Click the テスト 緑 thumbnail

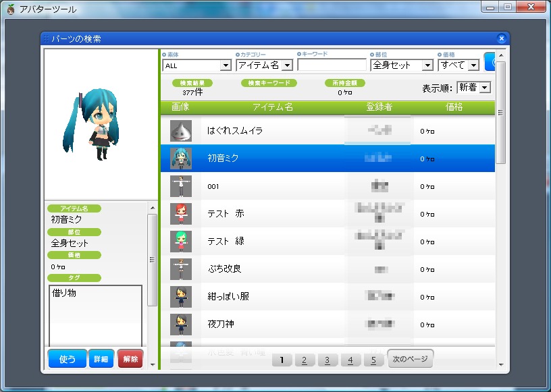tap(181, 242)
